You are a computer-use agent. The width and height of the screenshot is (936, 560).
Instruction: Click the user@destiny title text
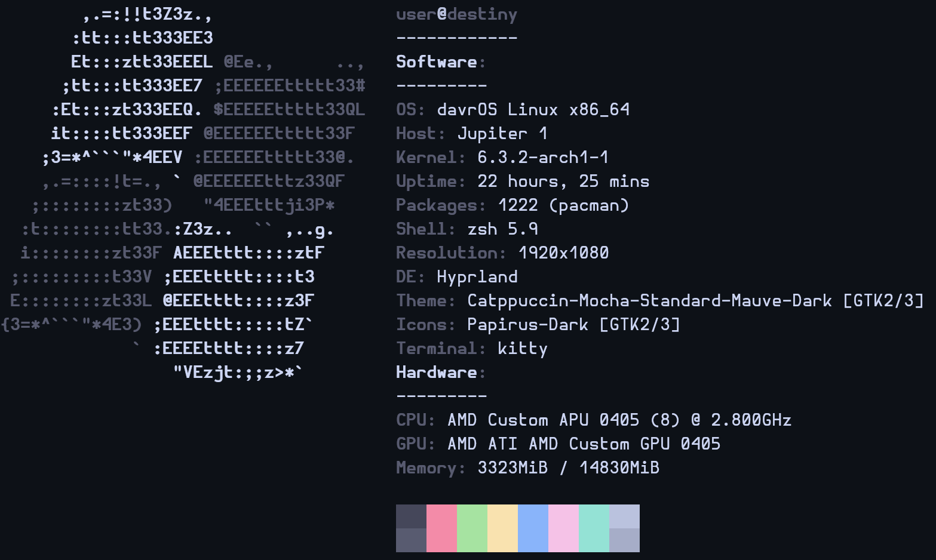[x=457, y=14]
